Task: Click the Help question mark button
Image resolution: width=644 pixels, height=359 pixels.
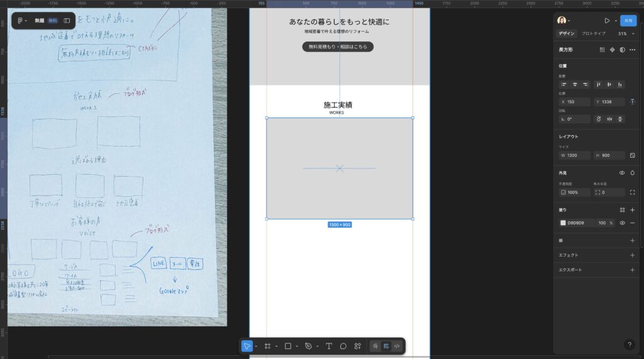Action: click(630, 345)
